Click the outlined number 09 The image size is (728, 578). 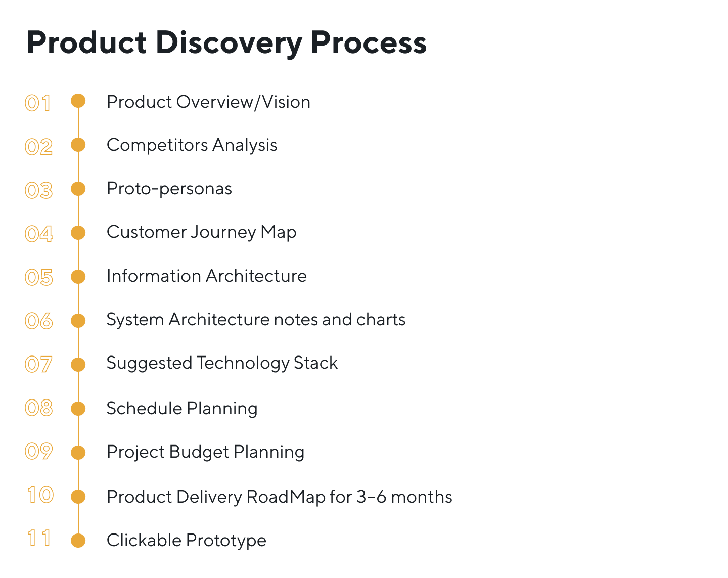39,451
